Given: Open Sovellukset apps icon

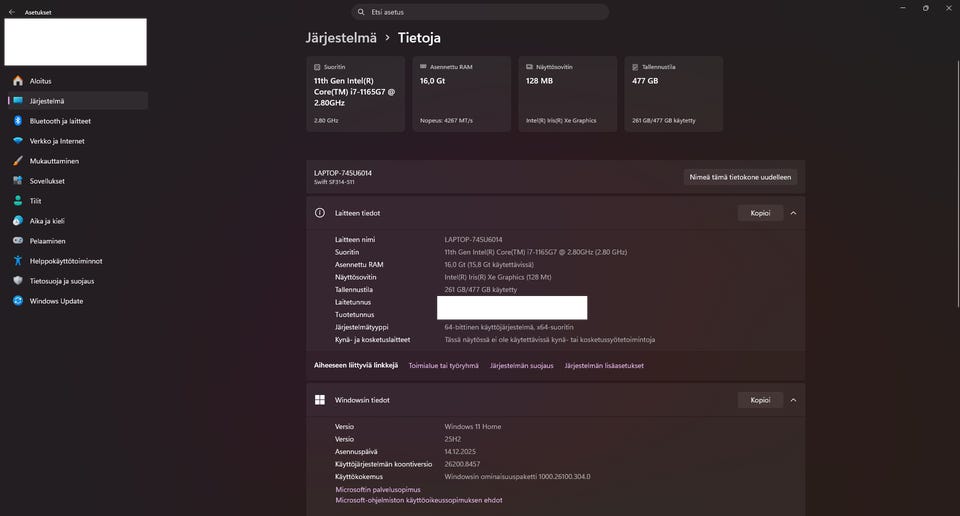Looking at the screenshot, I should click(18, 181).
